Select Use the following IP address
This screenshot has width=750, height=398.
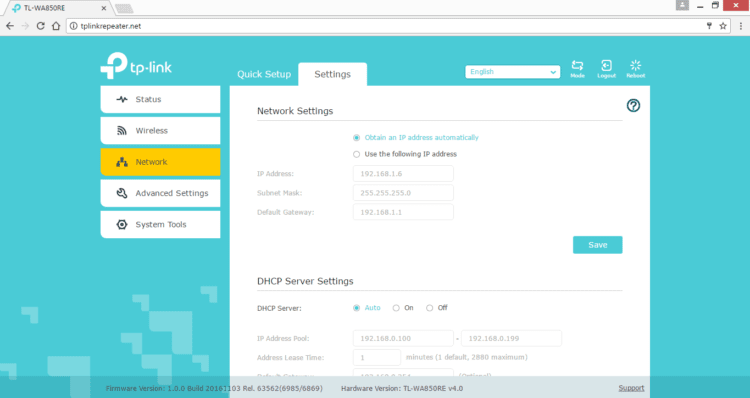click(356, 154)
